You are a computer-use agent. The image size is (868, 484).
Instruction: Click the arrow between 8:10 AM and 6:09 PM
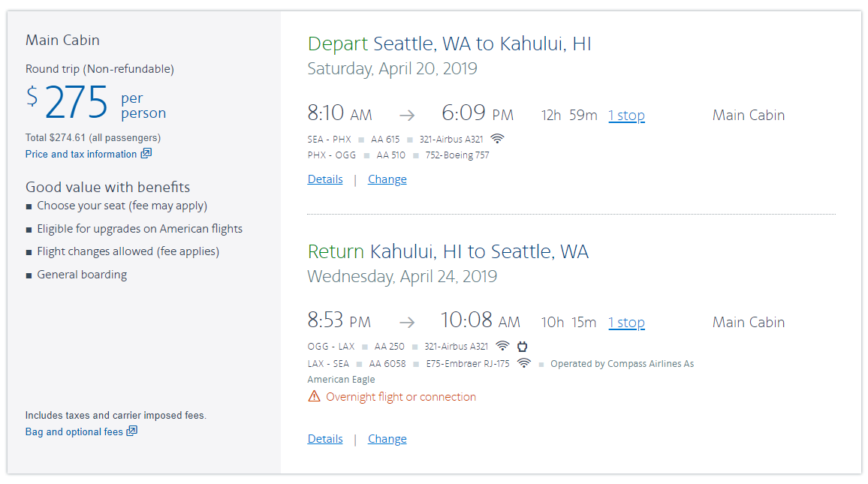pos(407,116)
